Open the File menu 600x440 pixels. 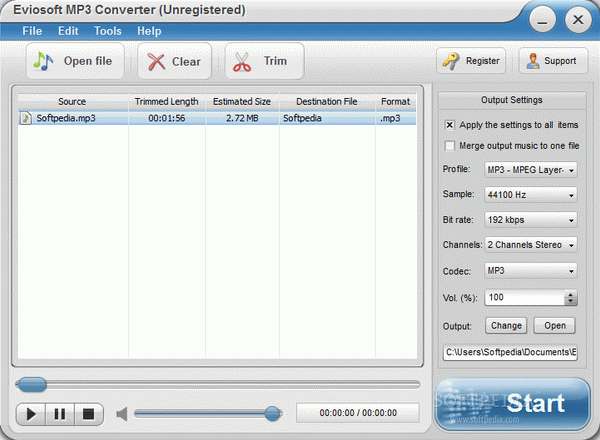(32, 31)
